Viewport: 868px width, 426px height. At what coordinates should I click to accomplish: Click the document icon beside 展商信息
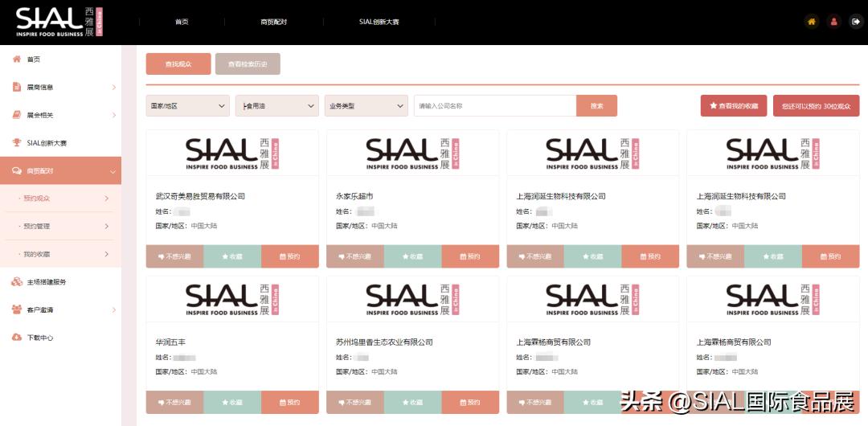click(x=17, y=87)
